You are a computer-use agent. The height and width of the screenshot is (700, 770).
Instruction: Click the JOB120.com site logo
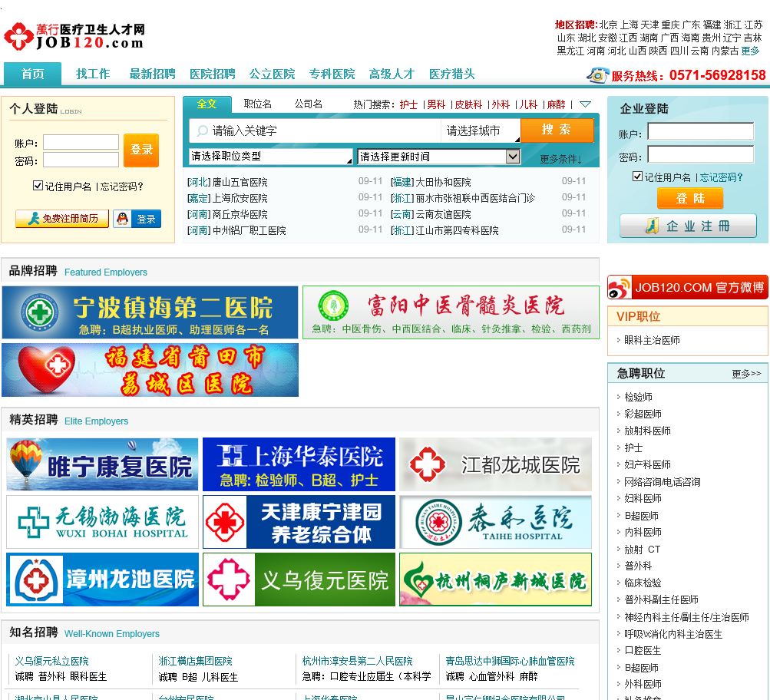(74, 37)
